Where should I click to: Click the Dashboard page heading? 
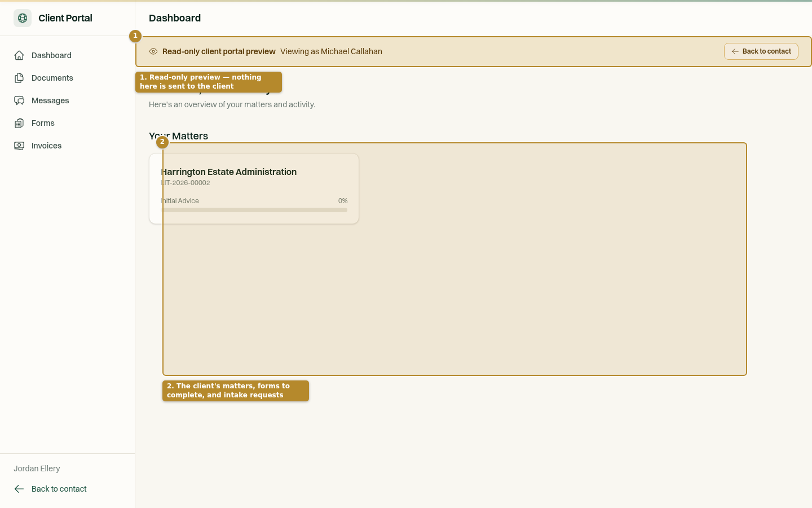175,18
